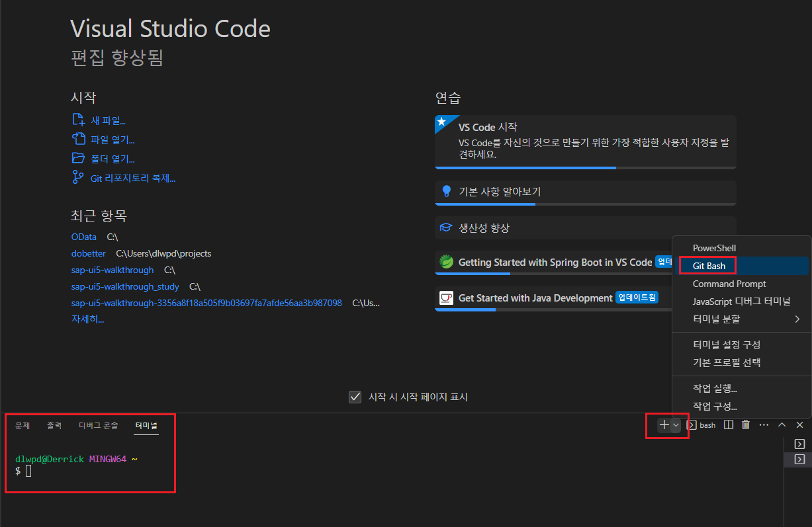The height and width of the screenshot is (527, 812).
Task: Open recent project sap-ui5-walkthrough-3356a8f18a505f9b03697fa7afde56aa3b987098
Action: (206, 303)
